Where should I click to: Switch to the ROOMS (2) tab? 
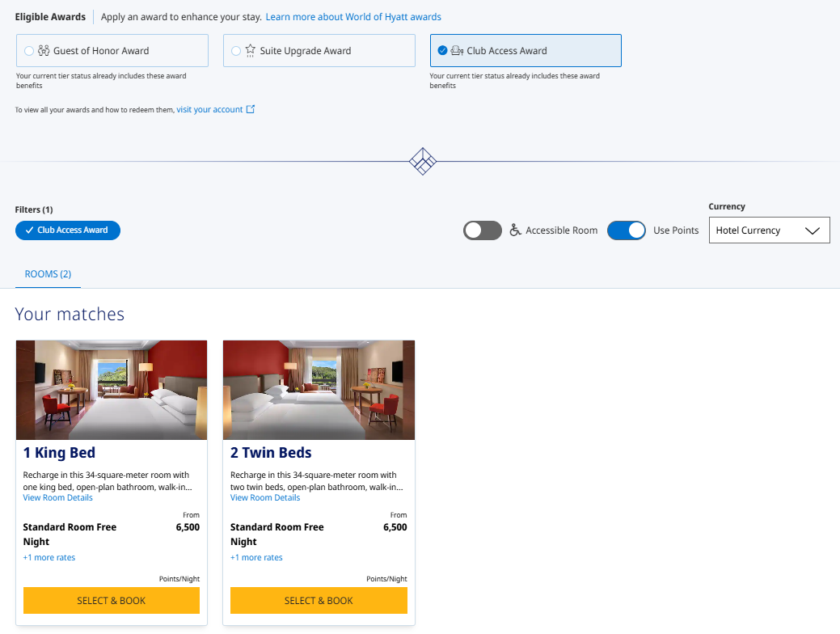(x=47, y=273)
